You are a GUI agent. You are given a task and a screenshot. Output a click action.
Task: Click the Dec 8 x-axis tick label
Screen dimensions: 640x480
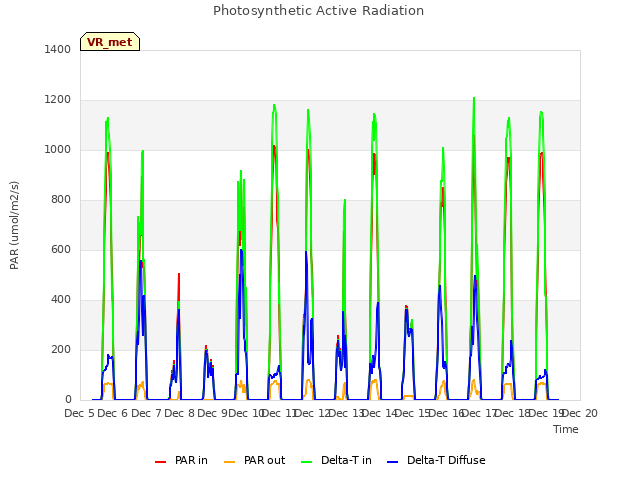pos(179,413)
